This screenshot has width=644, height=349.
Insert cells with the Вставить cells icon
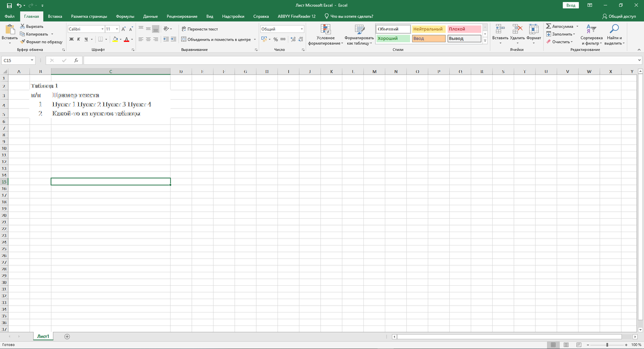click(500, 30)
